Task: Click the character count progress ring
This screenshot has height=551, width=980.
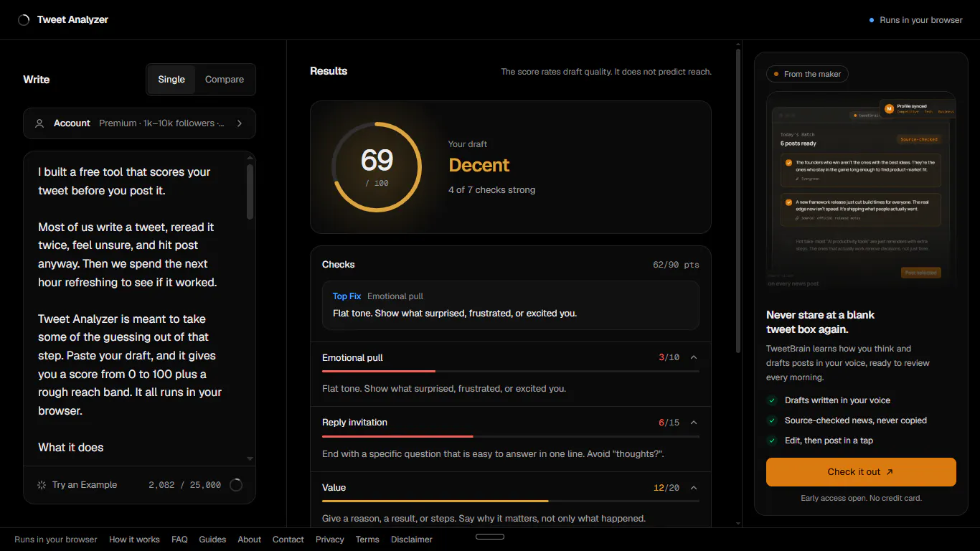Action: 236,485
